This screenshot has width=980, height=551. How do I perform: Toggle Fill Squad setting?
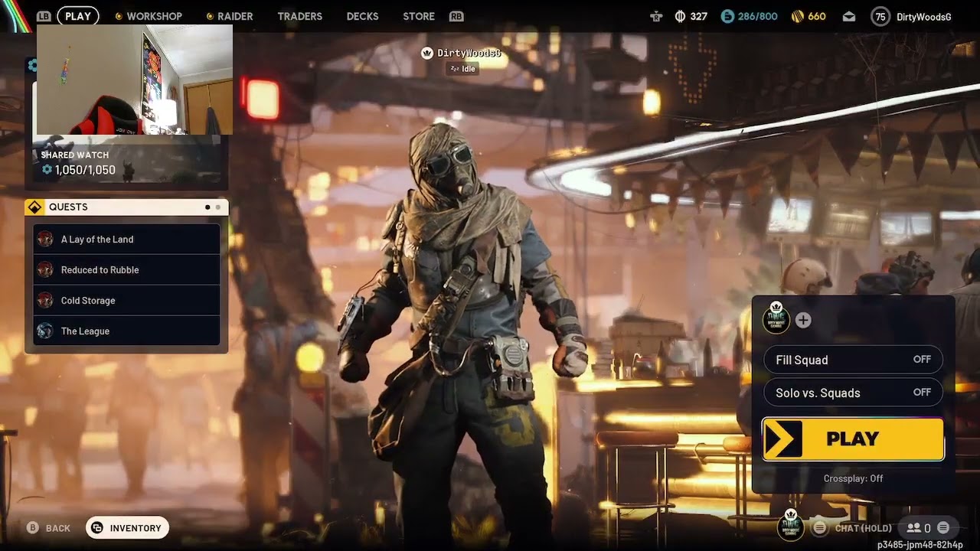tap(853, 360)
